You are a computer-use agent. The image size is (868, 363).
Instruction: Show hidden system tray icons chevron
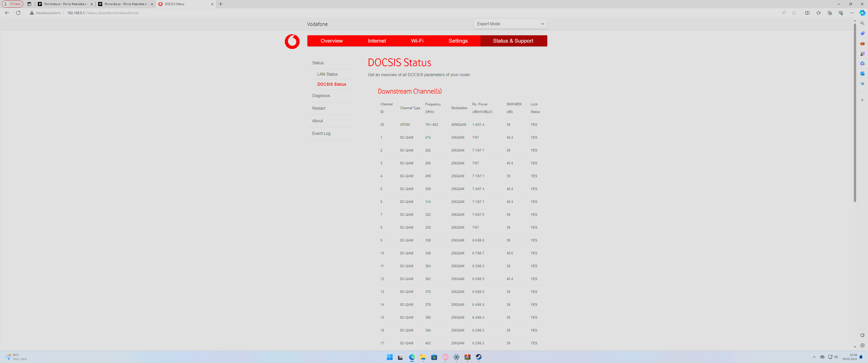(x=814, y=357)
